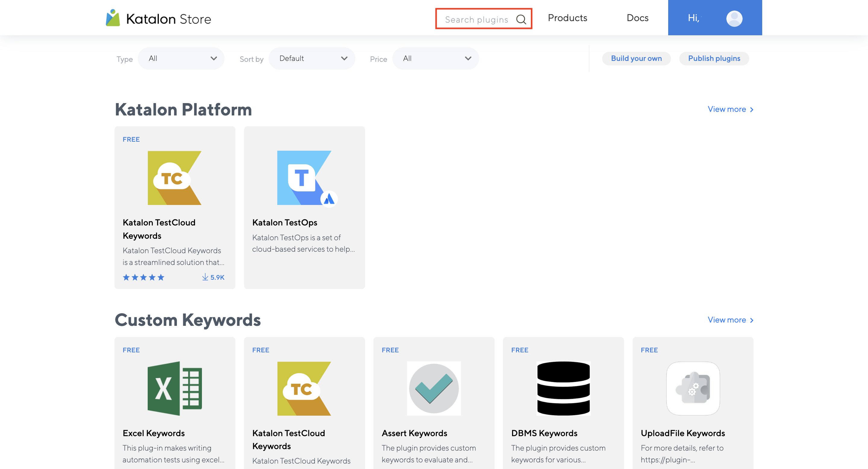Click the Publish plugins button
This screenshot has width=868, height=469.
[714, 58]
